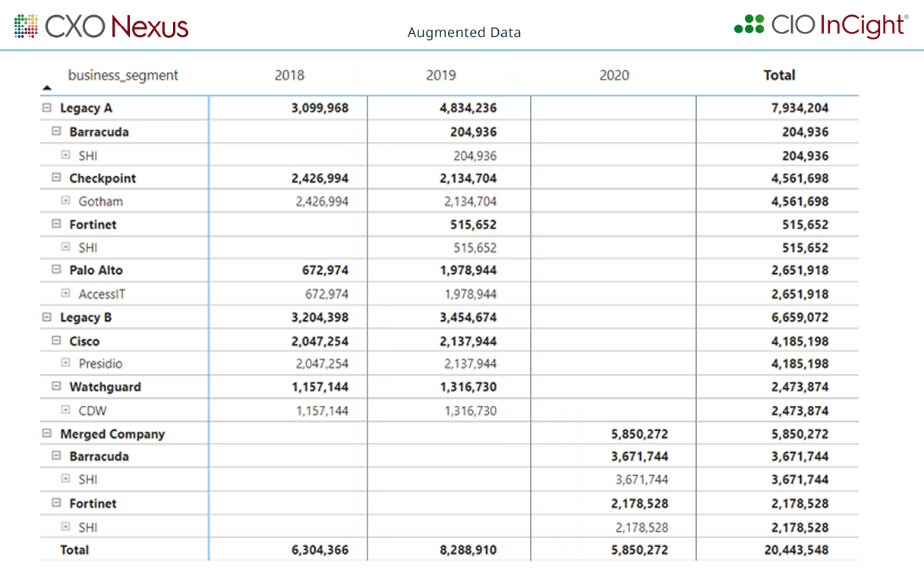Click the CIO InCight logo

[821, 25]
